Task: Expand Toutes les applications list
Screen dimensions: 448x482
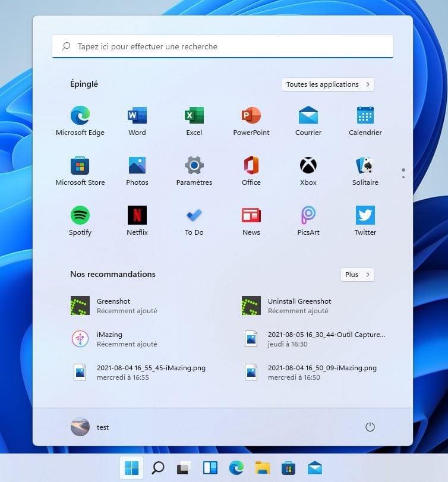Action: (328, 84)
